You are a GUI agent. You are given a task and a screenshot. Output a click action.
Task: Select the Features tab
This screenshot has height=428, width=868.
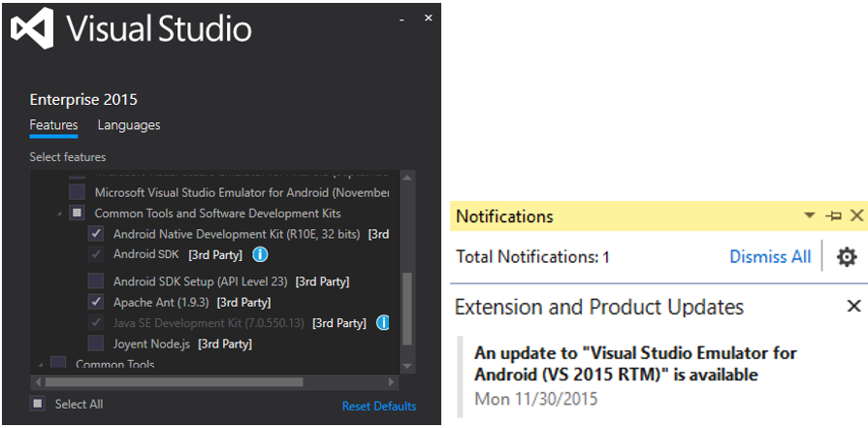(x=53, y=125)
